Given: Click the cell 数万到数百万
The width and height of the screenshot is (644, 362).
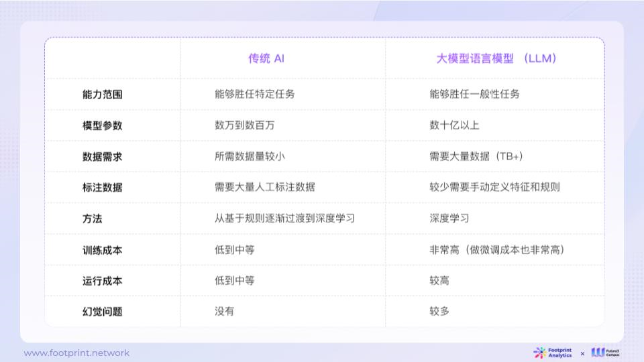Looking at the screenshot, I should pyautogui.click(x=244, y=125).
